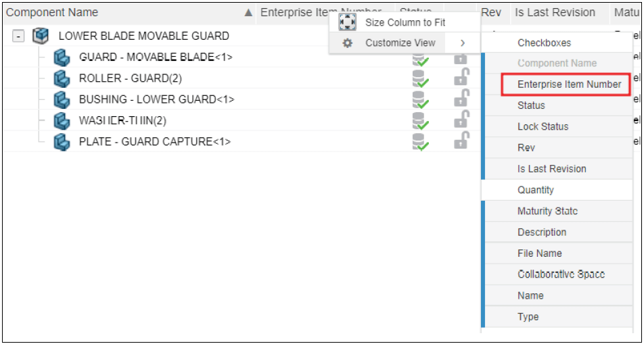Screen dimensions: 644x344
Task: Enable the Quantity column in the view list
Action: click(x=536, y=190)
